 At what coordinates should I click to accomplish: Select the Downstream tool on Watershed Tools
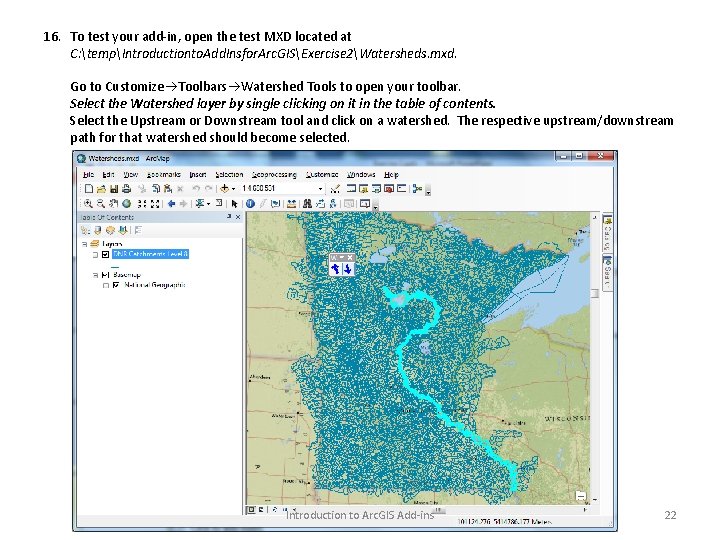click(348, 269)
